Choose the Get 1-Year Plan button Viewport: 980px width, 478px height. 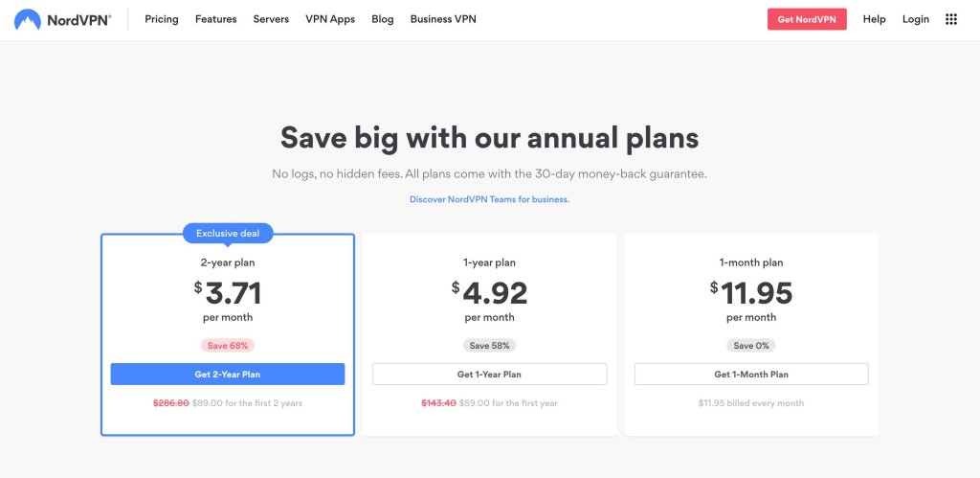tap(489, 375)
